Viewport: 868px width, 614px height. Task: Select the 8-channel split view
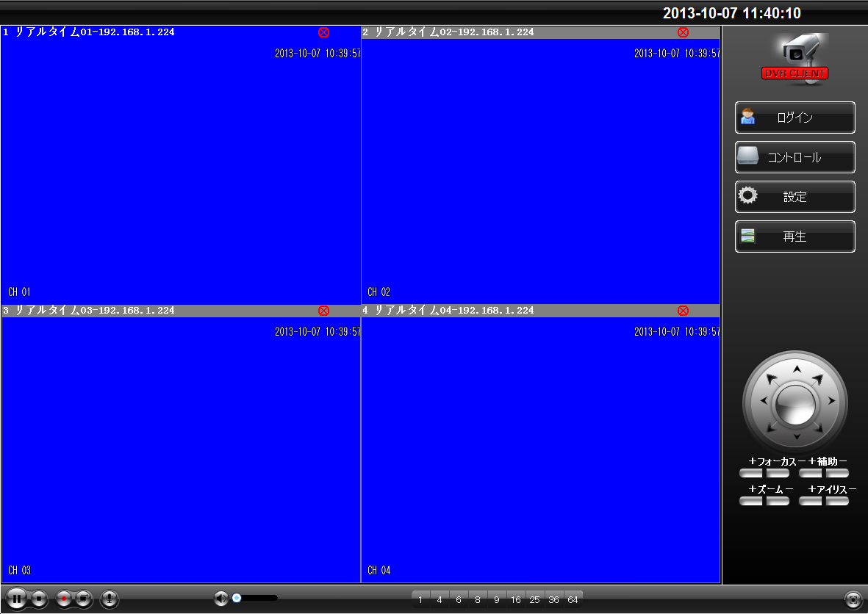point(478,599)
